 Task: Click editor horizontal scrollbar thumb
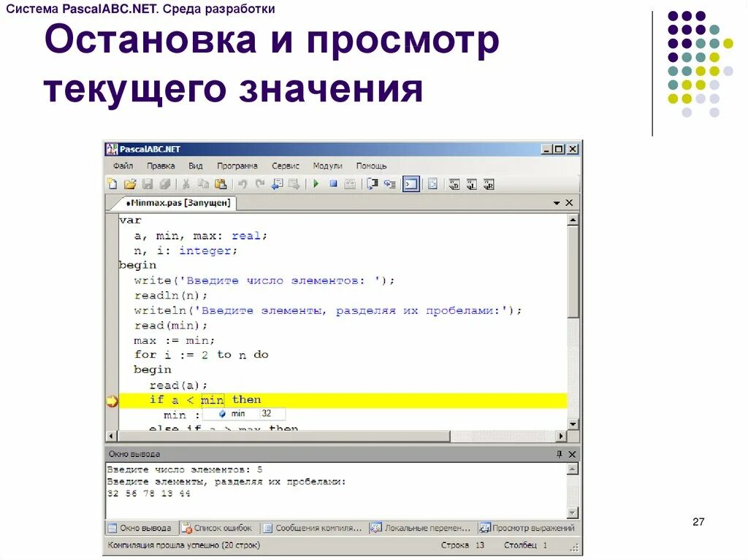pyautogui.click(x=283, y=436)
